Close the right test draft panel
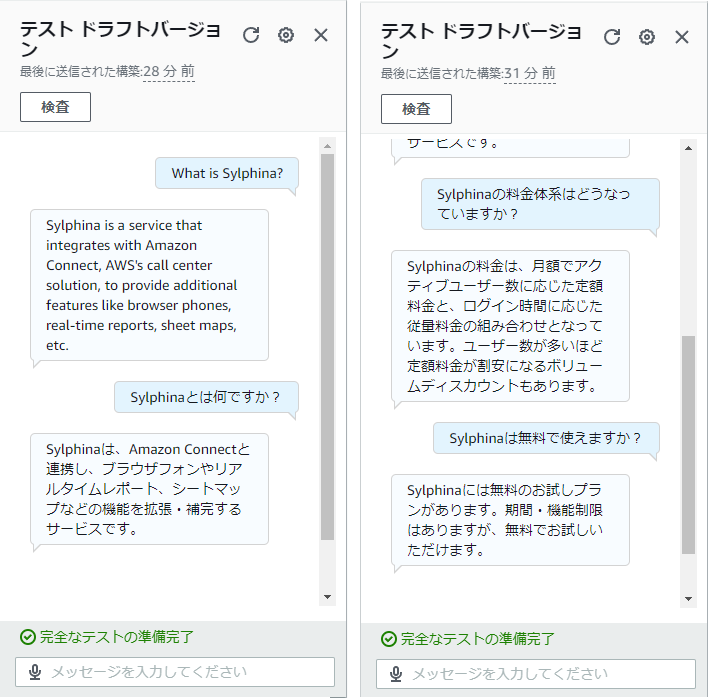This screenshot has width=708, height=698. point(682,37)
